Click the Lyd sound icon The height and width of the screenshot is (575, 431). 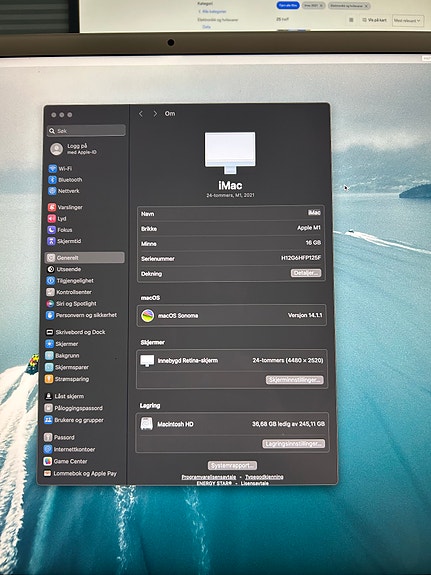coord(52,219)
